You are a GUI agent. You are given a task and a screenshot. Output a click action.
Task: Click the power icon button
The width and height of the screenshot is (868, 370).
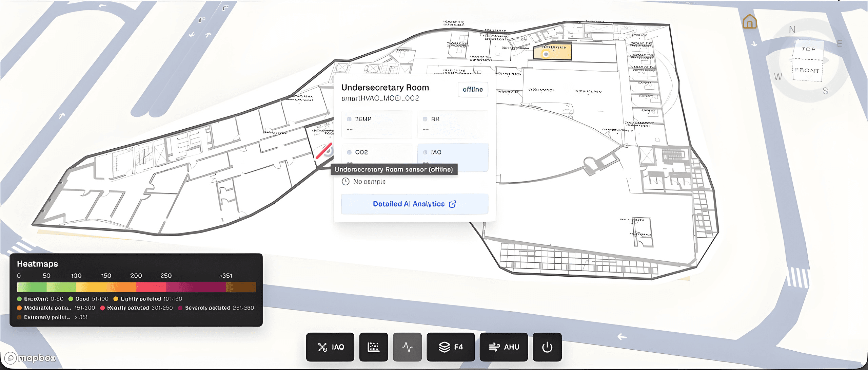click(x=547, y=347)
